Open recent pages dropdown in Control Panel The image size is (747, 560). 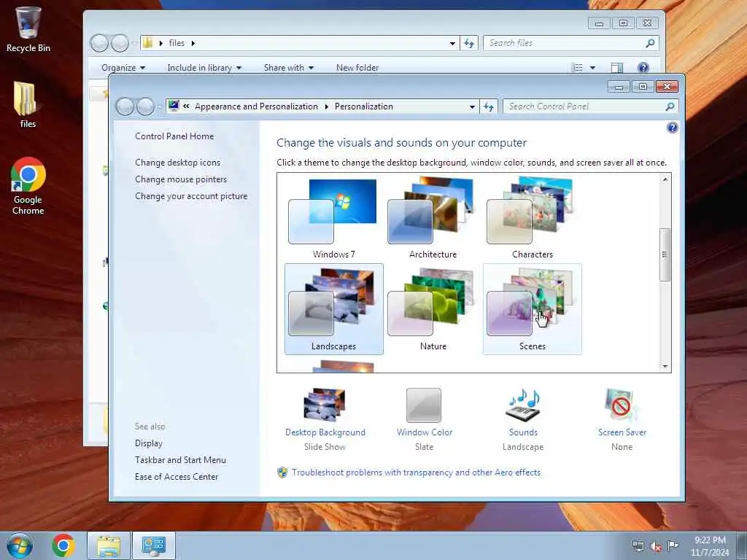(x=159, y=106)
